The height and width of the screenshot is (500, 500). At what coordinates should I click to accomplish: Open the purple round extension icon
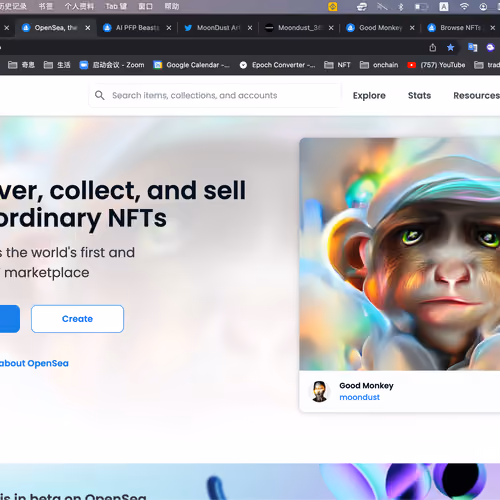coord(490,48)
